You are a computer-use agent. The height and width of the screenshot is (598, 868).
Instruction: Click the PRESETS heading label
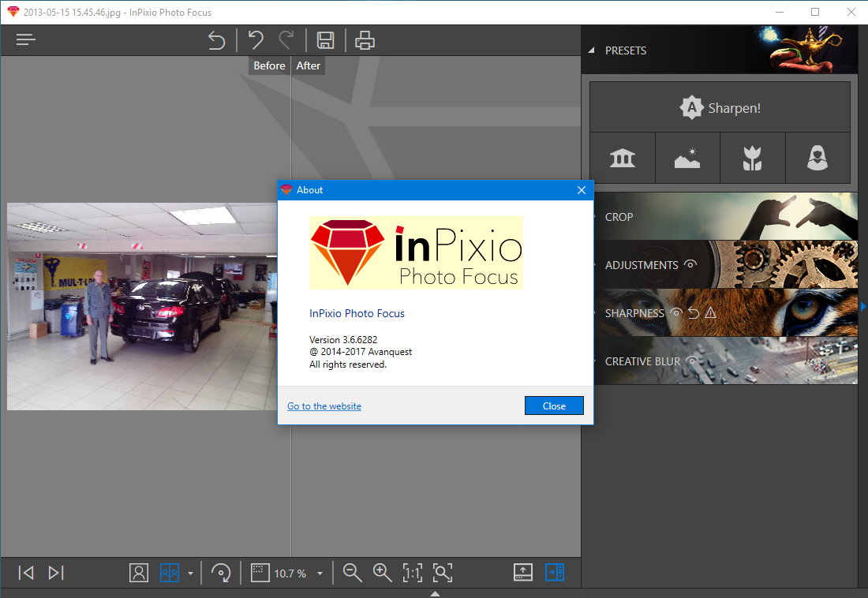[x=626, y=50]
